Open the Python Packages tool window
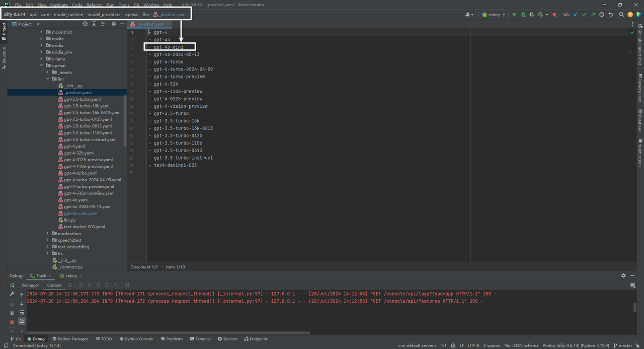Viewport: 644px width, 349px height. tap(70, 339)
